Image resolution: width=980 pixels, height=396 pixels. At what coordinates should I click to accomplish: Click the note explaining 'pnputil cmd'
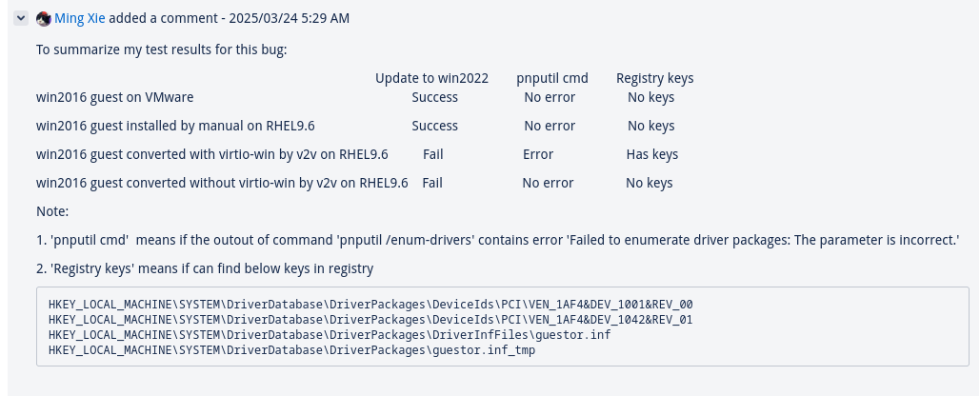point(497,240)
